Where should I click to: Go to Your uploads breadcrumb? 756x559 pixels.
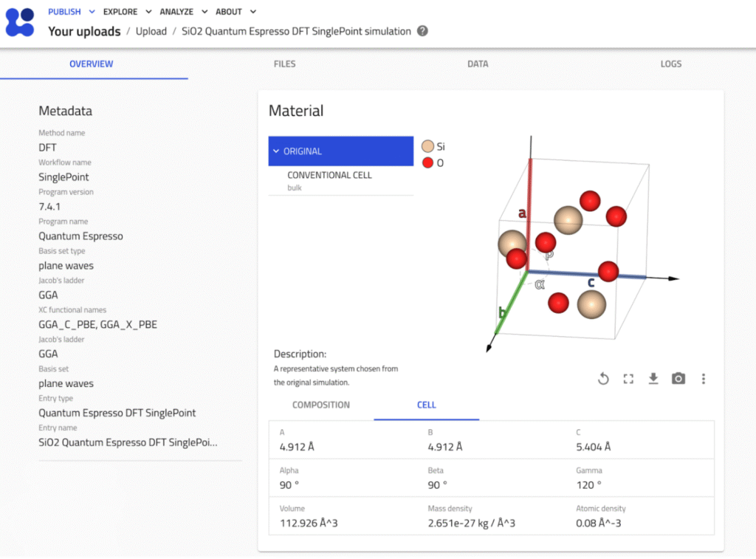84,32
